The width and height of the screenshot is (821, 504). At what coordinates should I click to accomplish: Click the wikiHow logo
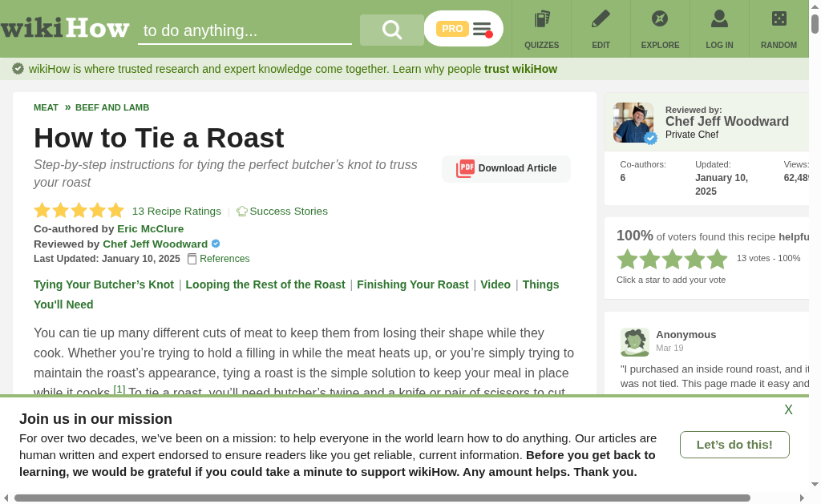click(x=65, y=28)
